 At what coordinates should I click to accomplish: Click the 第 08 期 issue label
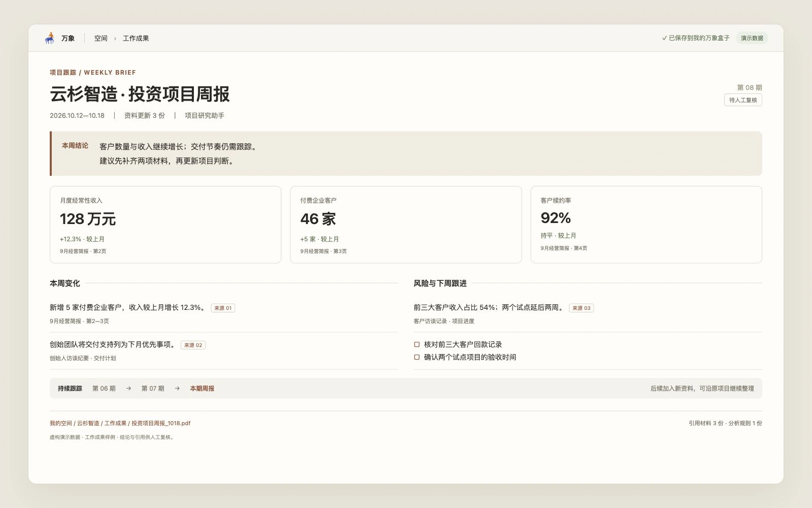coord(750,87)
